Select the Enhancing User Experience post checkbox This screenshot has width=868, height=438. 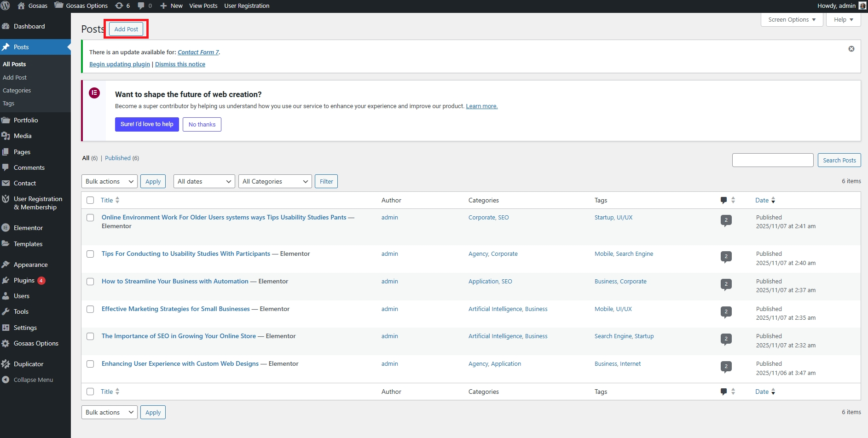[90, 364]
